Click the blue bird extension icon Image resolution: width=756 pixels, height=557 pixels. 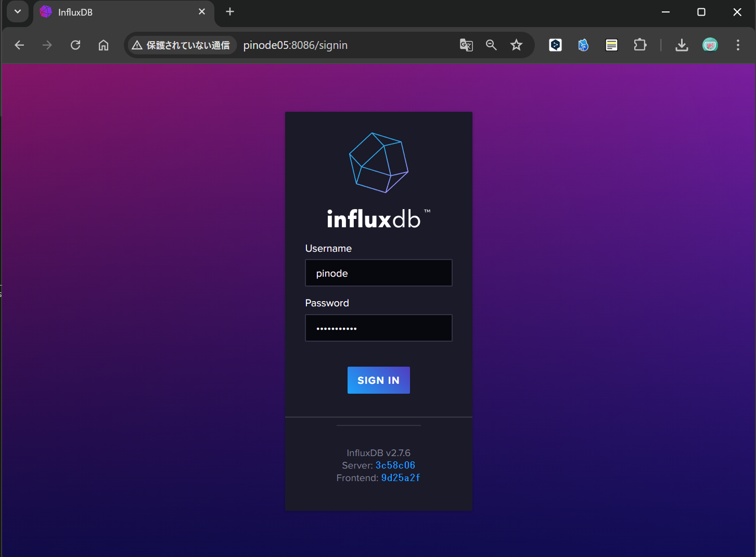click(583, 45)
